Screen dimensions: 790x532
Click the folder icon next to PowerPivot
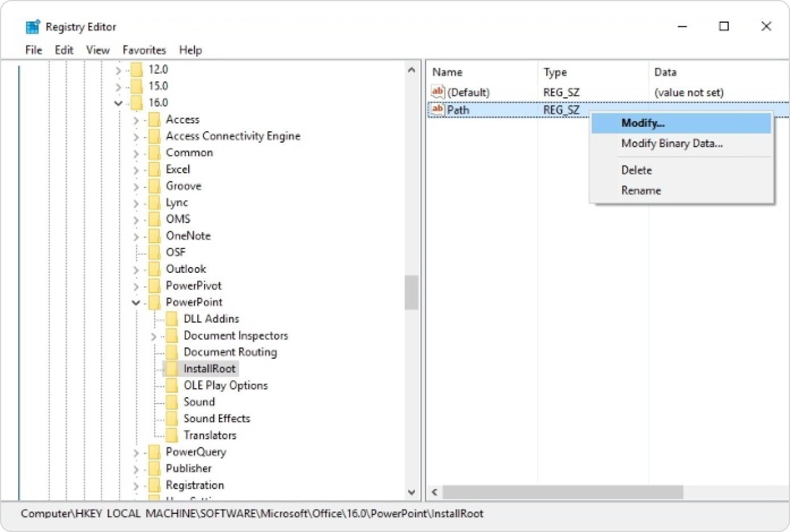154,285
